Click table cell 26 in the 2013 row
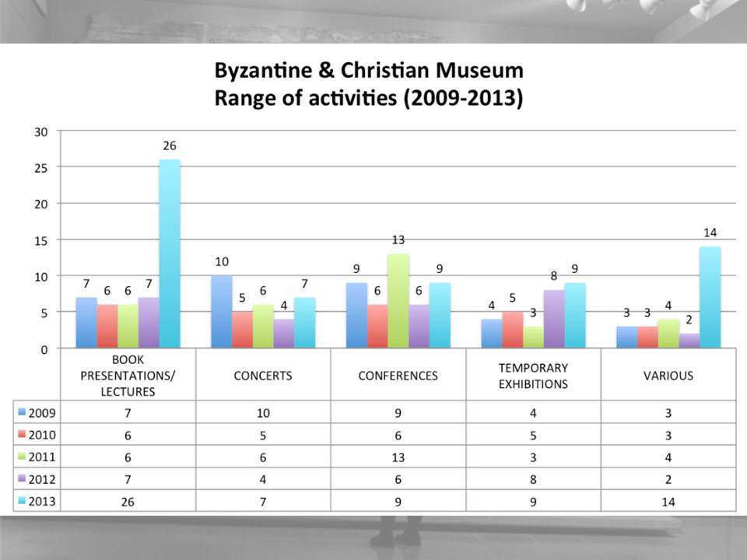 point(128,502)
